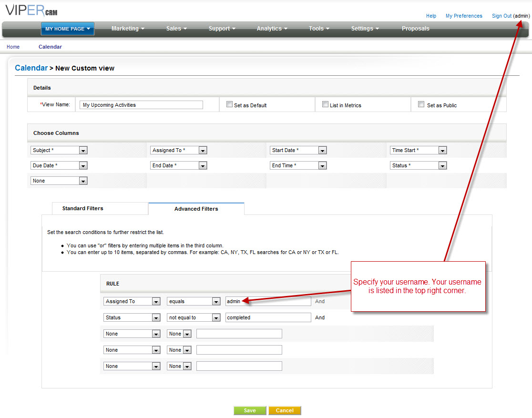
Task: Expand the Status column dropdown
Action: coord(419,165)
